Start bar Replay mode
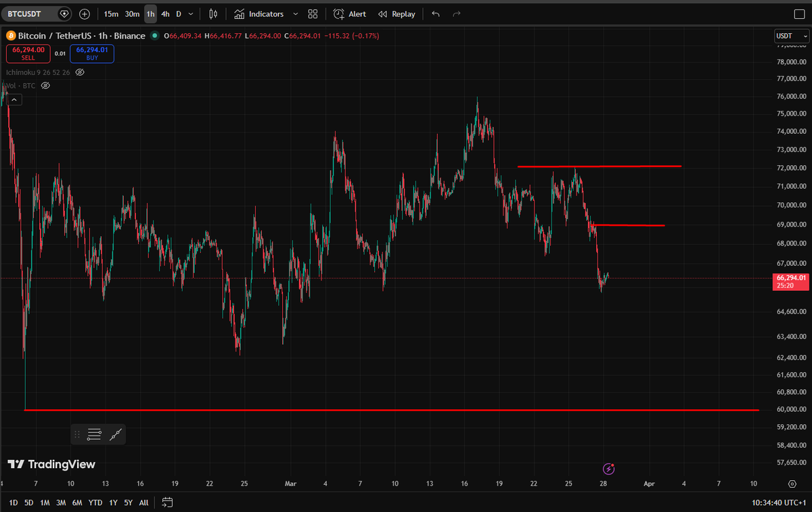812x512 pixels. [x=397, y=14]
